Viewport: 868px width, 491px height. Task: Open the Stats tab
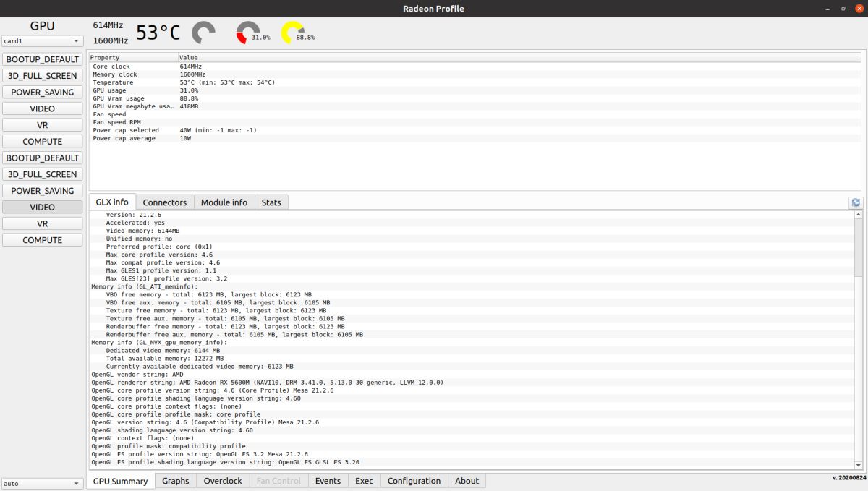tap(271, 202)
